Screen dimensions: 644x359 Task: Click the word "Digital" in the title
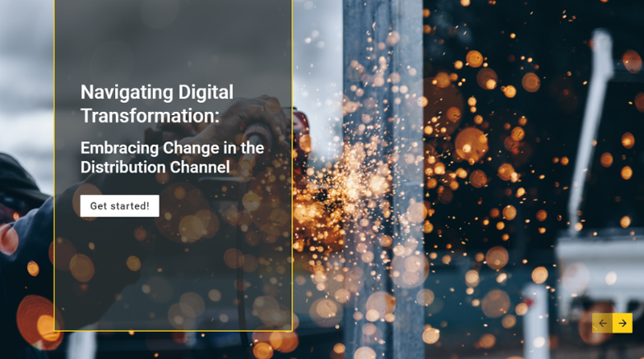click(x=204, y=91)
